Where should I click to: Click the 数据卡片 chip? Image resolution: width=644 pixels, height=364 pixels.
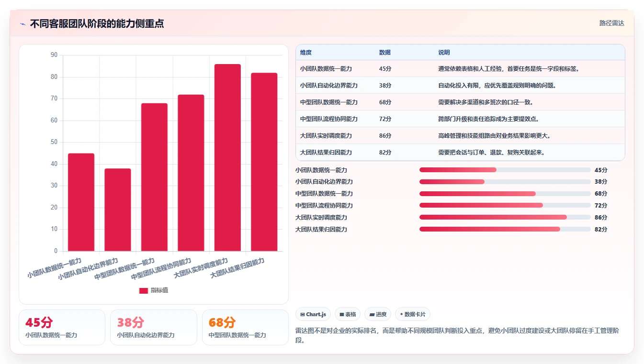pyautogui.click(x=413, y=314)
